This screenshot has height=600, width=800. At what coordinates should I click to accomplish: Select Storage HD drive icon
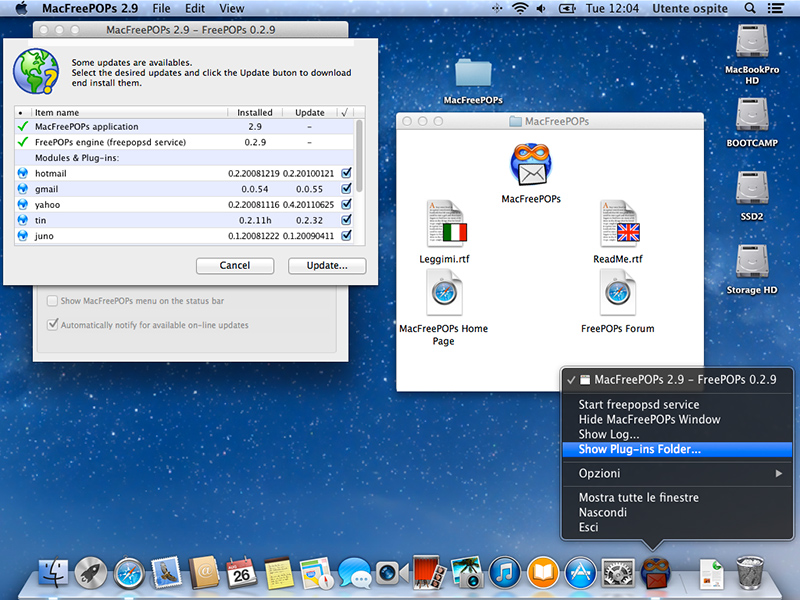tap(752, 262)
